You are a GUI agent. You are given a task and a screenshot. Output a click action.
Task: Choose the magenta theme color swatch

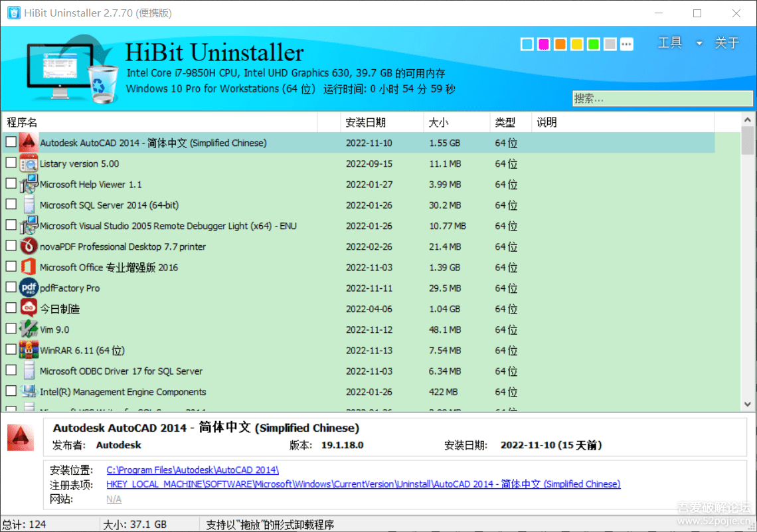tap(544, 44)
